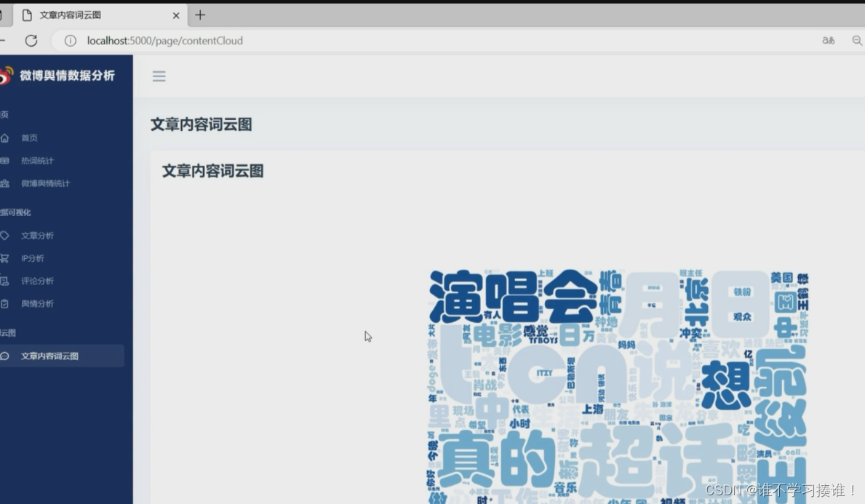Click the icon next to 热词统计
Image resolution: width=865 pixels, height=504 pixels.
tap(4, 161)
